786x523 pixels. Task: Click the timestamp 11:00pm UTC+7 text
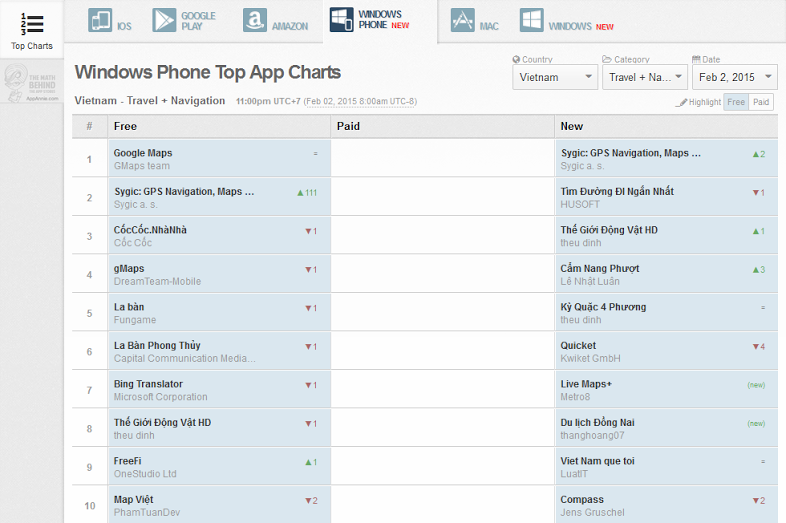coord(268,101)
